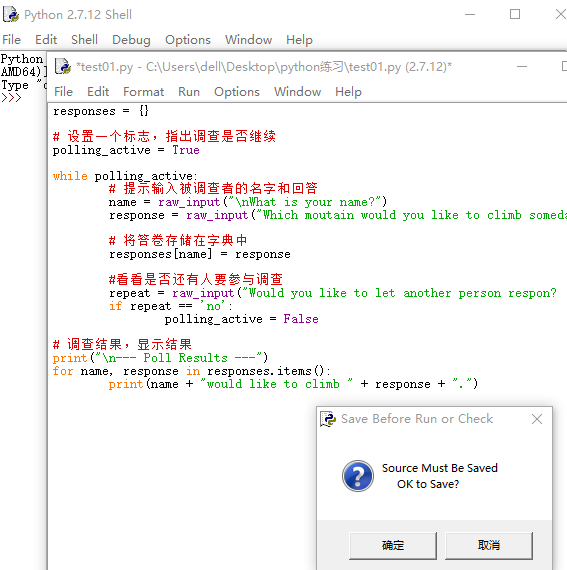
Task: Close the Save Before Run or Check dialog
Action: pyautogui.click(x=537, y=419)
